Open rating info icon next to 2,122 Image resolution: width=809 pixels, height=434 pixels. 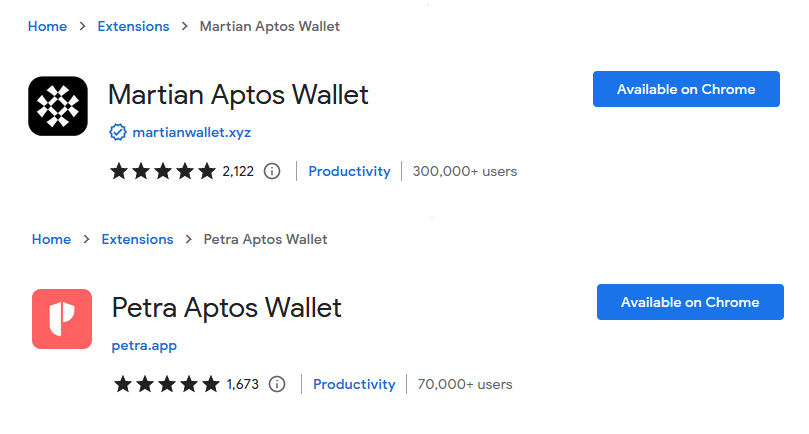[x=272, y=171]
